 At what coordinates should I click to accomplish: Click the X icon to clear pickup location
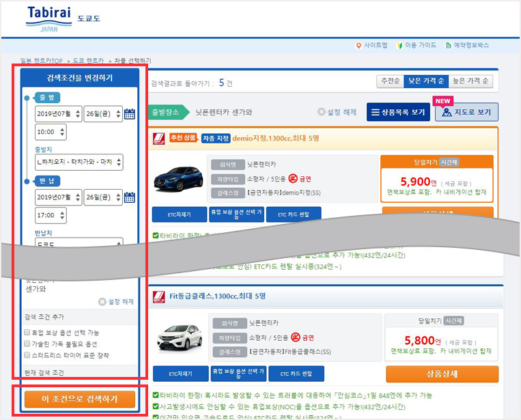coord(322,112)
